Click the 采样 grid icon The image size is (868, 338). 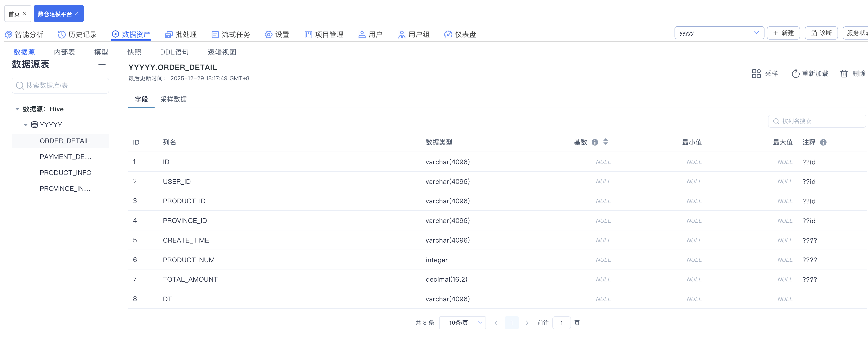click(756, 73)
